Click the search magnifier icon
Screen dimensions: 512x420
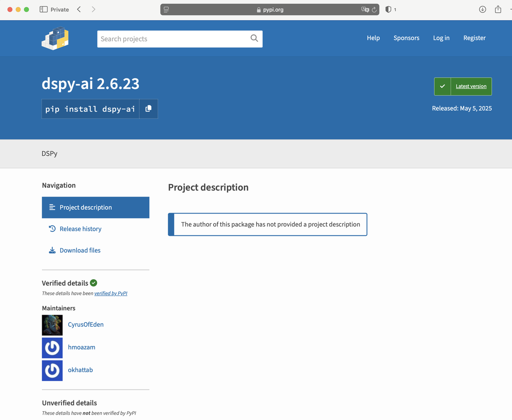coord(254,38)
